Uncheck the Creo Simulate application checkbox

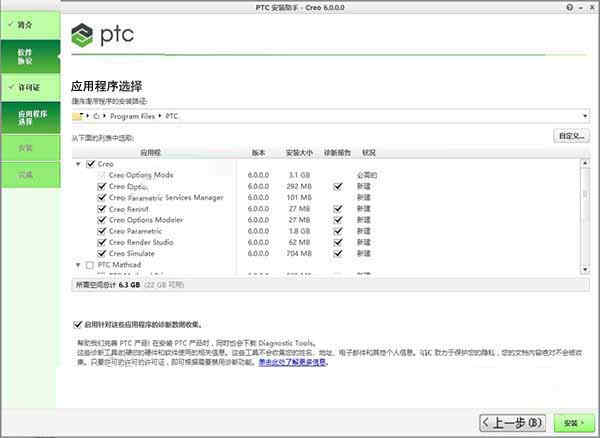click(102, 253)
